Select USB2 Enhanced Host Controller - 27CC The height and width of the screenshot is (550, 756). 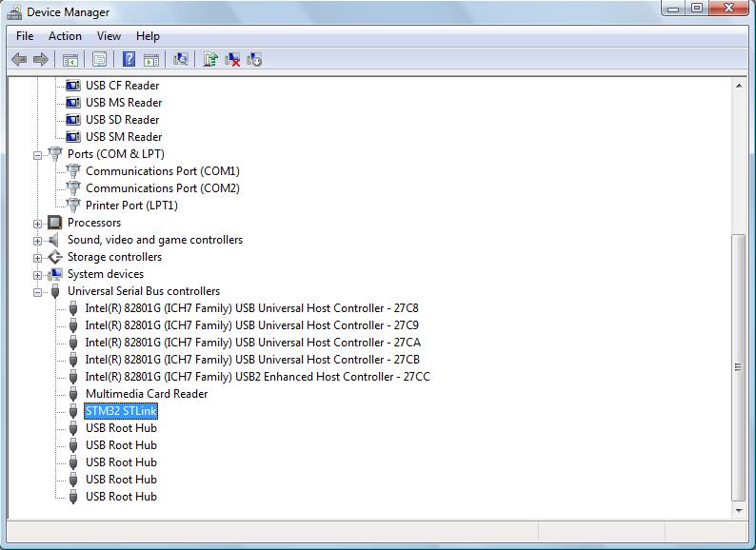tap(257, 377)
